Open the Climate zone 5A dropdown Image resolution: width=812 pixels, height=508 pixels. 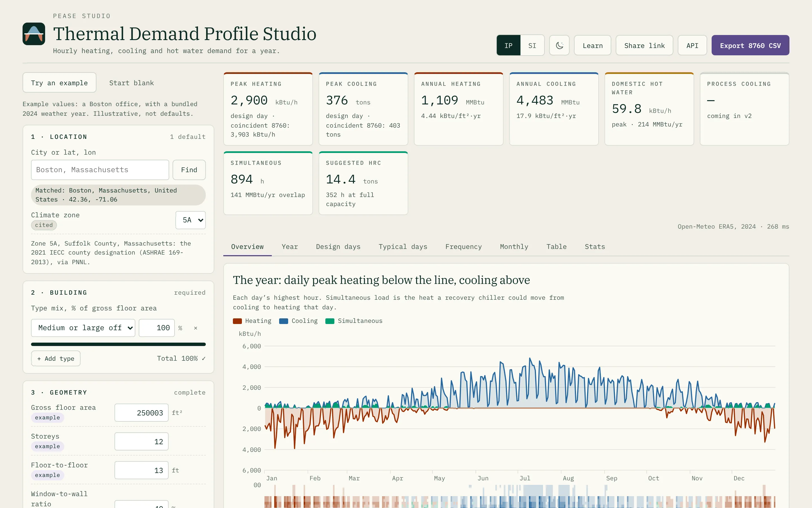point(191,220)
